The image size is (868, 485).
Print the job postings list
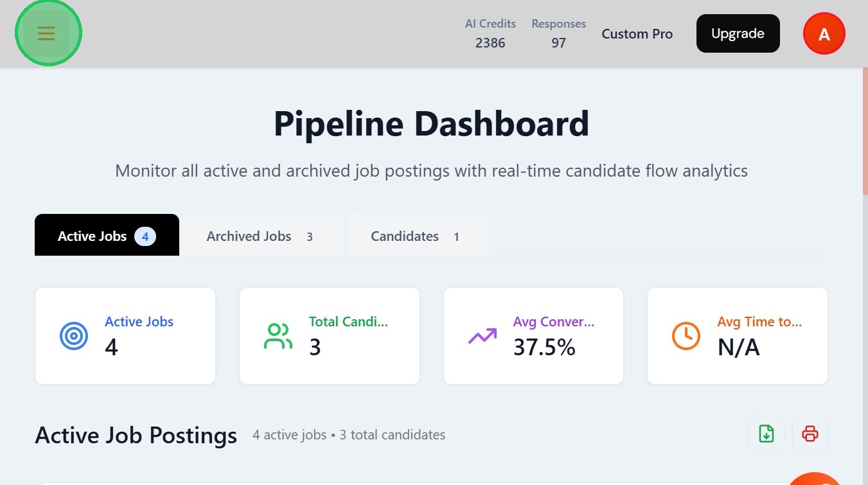click(x=810, y=434)
